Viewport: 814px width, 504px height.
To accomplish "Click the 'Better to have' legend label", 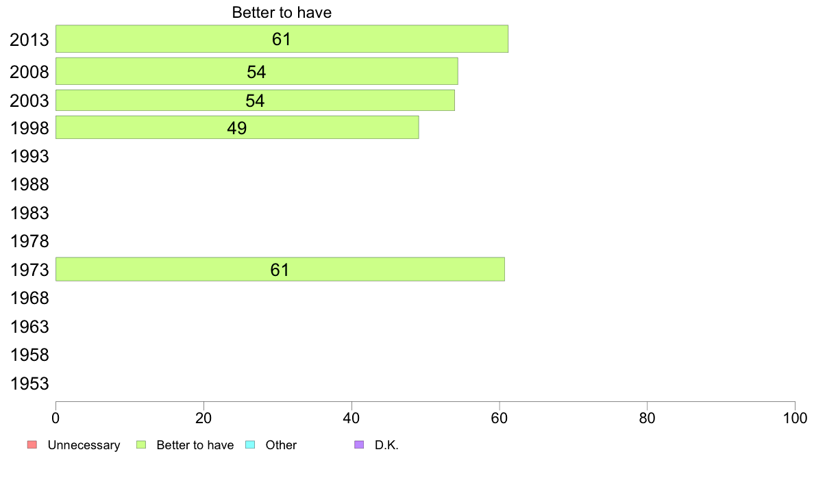I will pyautogui.click(x=195, y=445).
